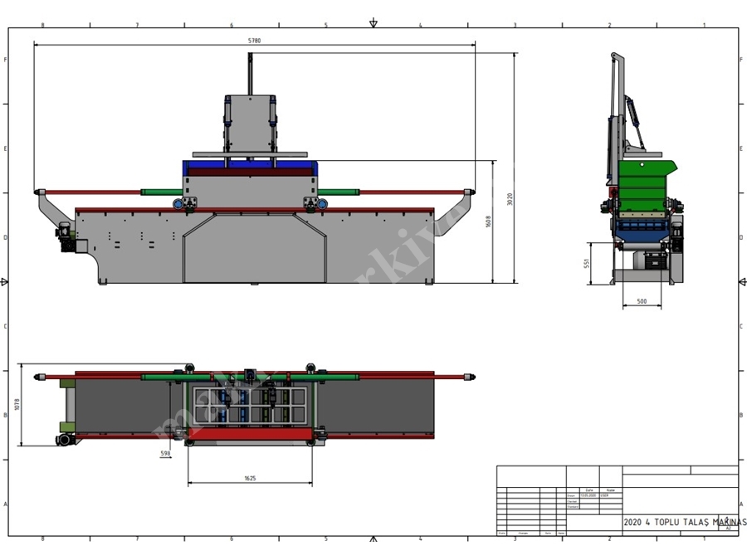The height and width of the screenshot is (560, 747).
Task: Select the top plan view of the machine
Action: click(x=255, y=405)
